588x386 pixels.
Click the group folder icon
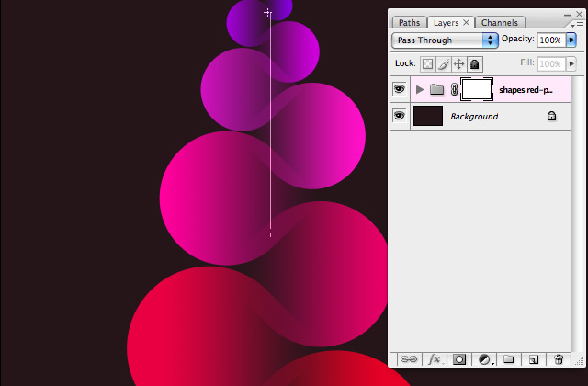(436, 89)
